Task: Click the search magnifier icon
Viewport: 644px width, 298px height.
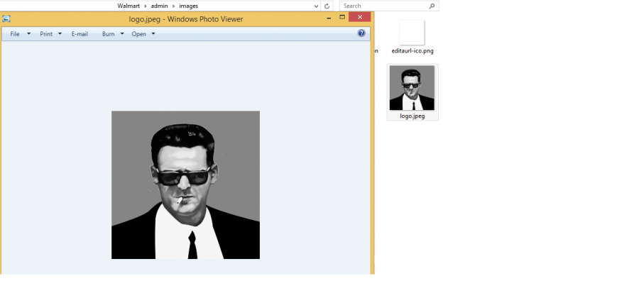Action: [432, 6]
